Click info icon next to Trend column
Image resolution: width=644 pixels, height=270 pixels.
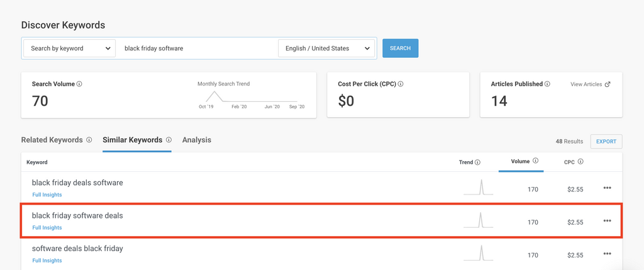pos(477,162)
